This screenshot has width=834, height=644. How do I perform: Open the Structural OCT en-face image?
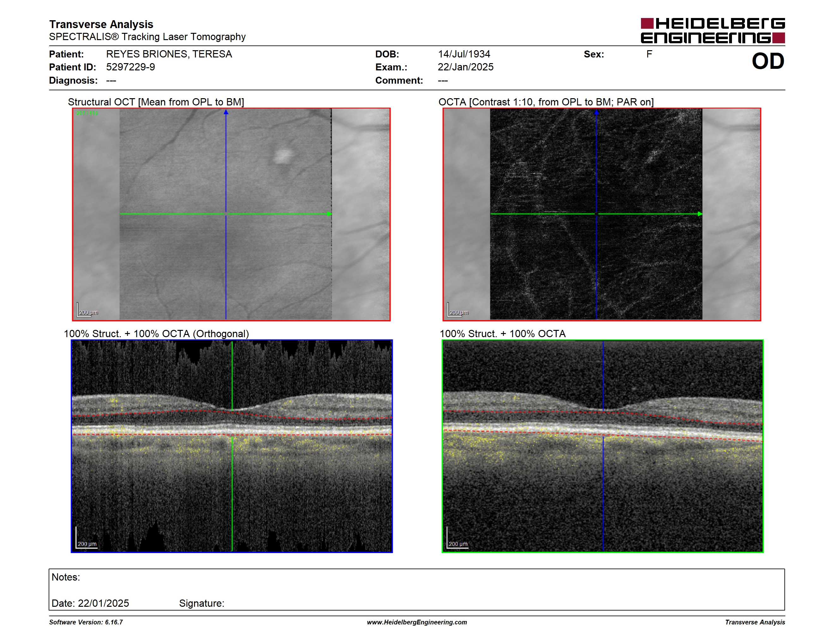232,214
